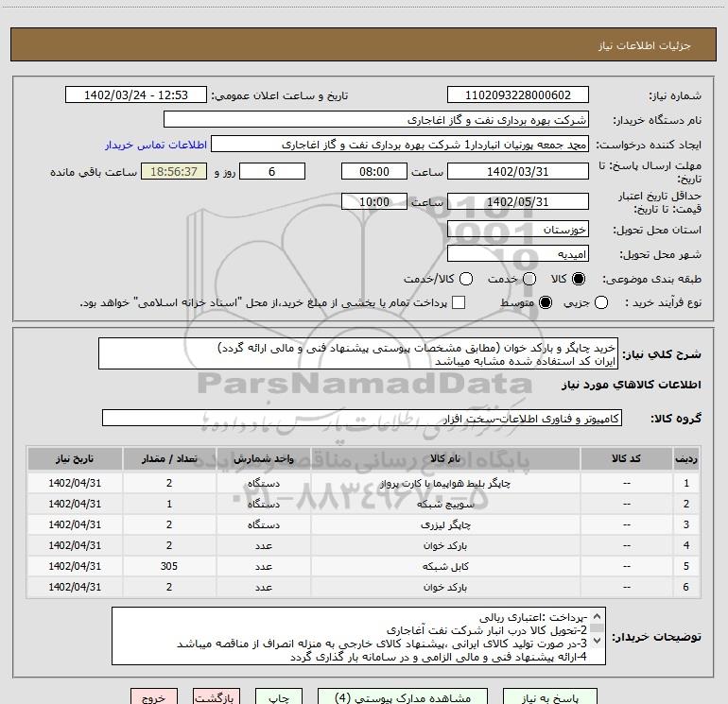Click مشاهده مدارک پیوستی (4) button
This screenshot has height=704, width=728.
tap(403, 697)
